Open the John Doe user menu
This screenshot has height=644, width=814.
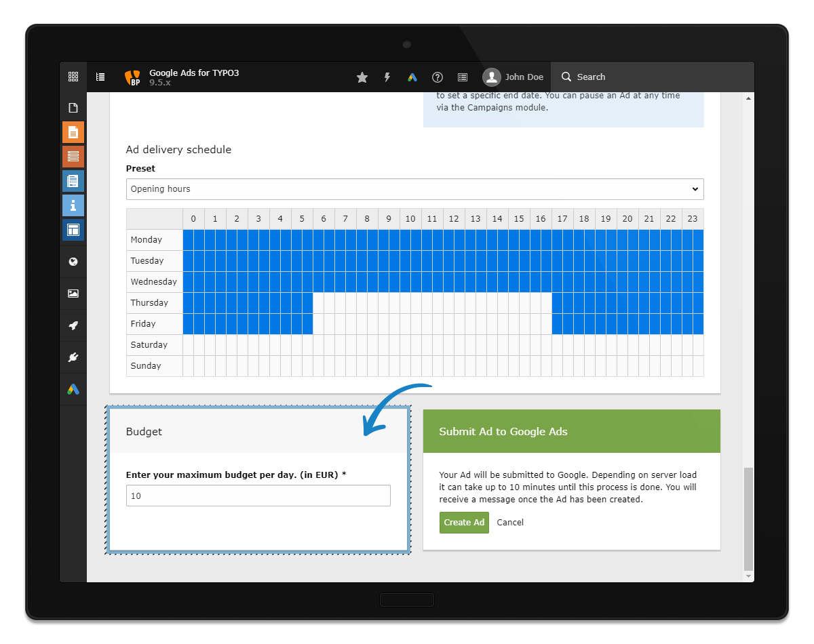[513, 77]
